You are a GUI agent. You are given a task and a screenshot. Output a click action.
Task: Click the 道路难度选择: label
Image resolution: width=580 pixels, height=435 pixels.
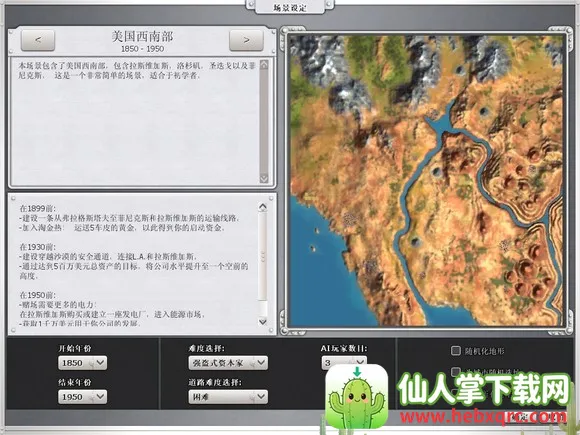pyautogui.click(x=215, y=382)
